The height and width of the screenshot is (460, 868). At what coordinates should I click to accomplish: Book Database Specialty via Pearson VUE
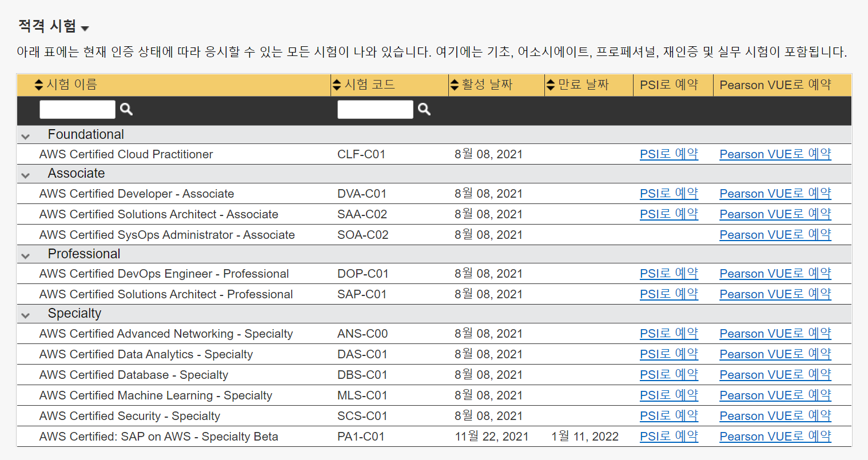tap(775, 375)
